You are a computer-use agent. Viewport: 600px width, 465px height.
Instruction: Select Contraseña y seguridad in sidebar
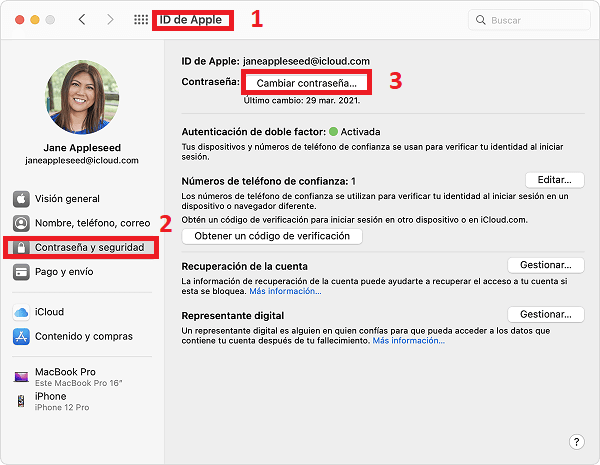(x=80, y=248)
